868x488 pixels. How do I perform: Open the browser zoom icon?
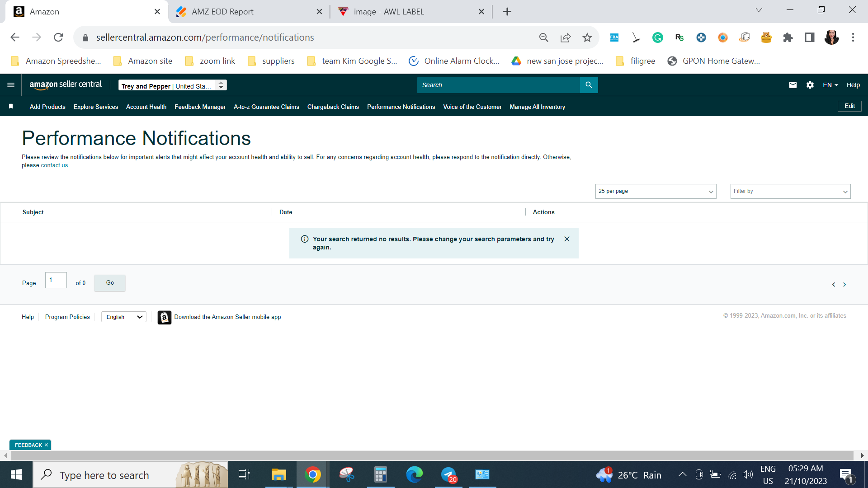click(x=544, y=38)
